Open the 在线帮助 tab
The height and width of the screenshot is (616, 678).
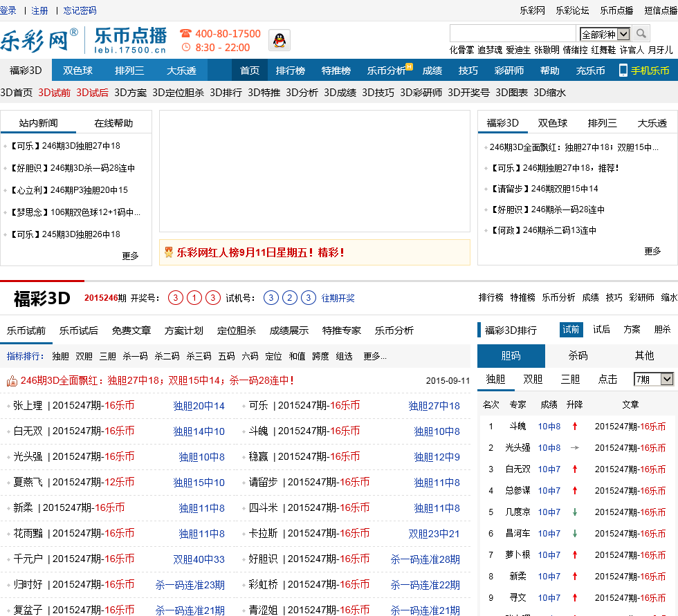(x=113, y=123)
